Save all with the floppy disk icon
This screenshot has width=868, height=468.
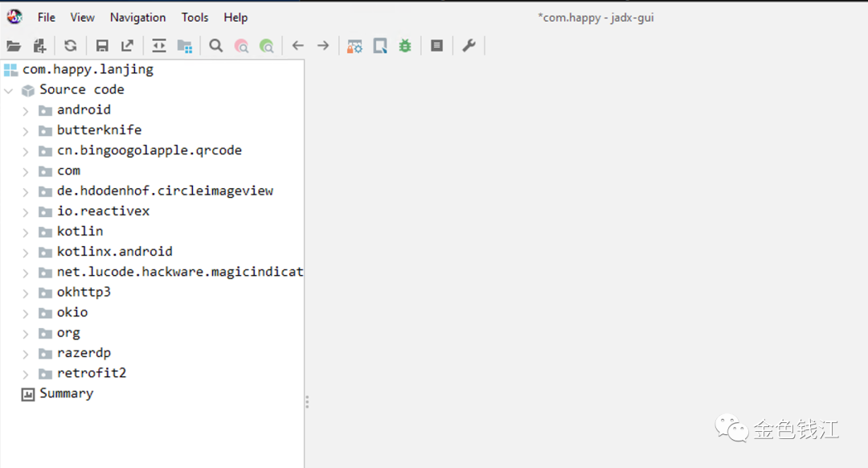102,45
